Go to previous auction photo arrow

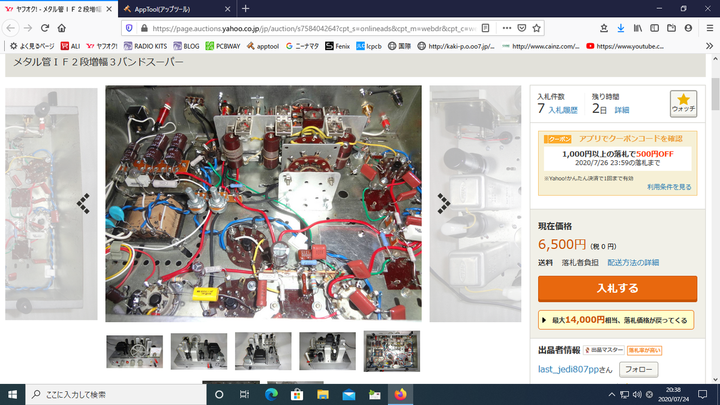[x=84, y=202]
